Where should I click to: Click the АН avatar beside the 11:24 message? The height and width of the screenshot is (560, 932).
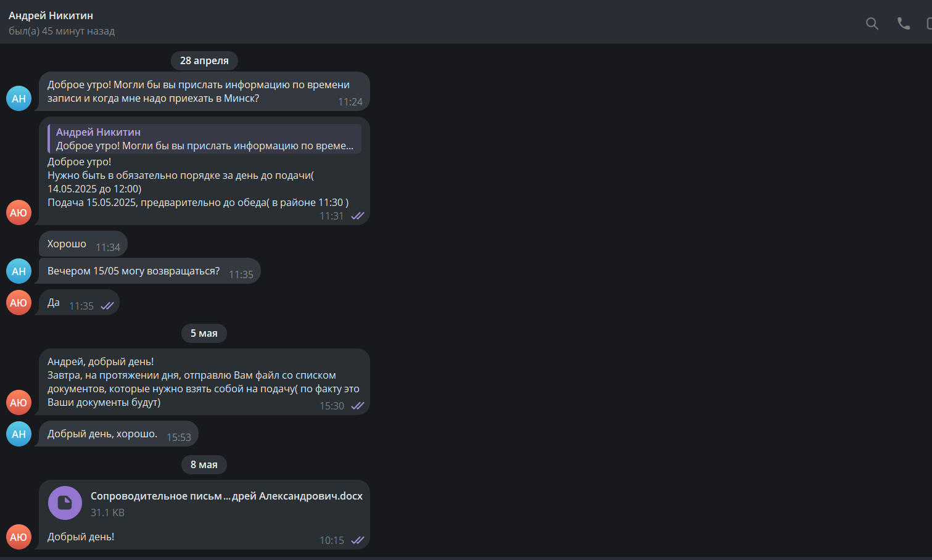[19, 99]
